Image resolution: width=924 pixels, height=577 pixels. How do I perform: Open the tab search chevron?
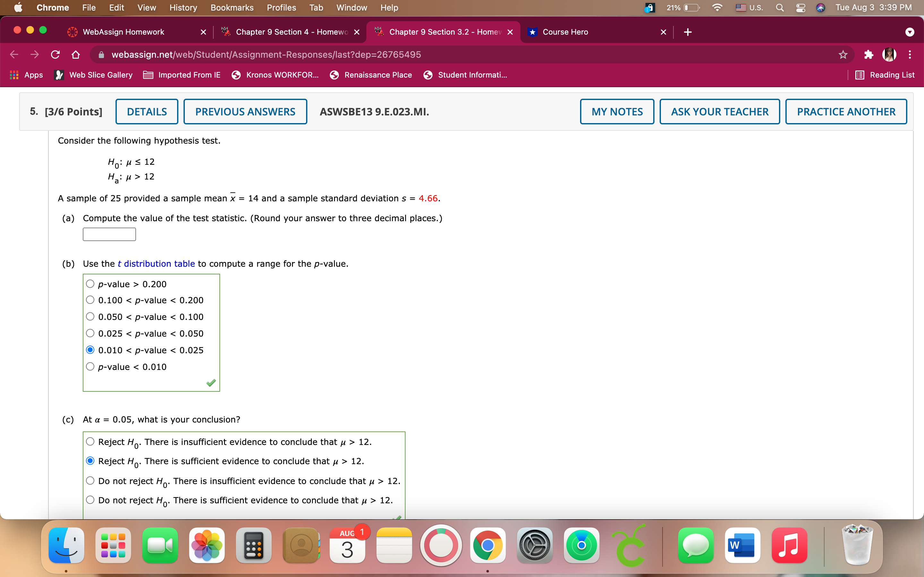[x=910, y=32]
